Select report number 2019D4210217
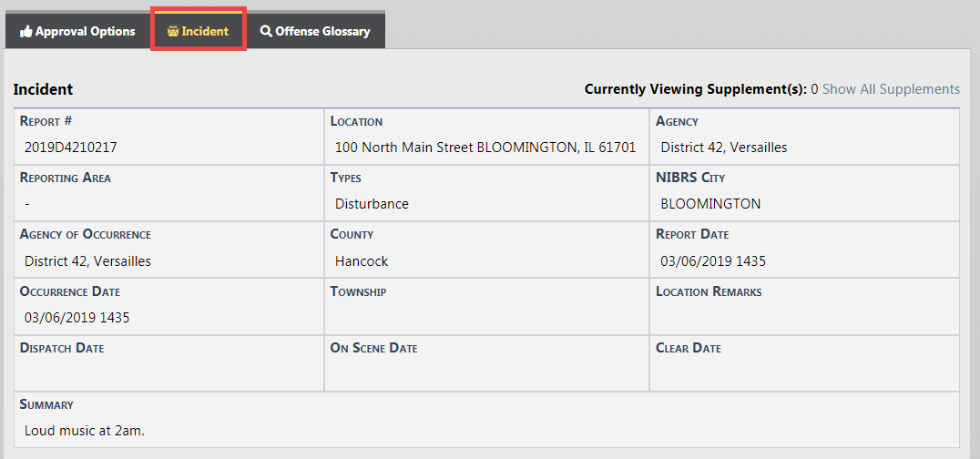This screenshot has height=459, width=980. (x=71, y=148)
